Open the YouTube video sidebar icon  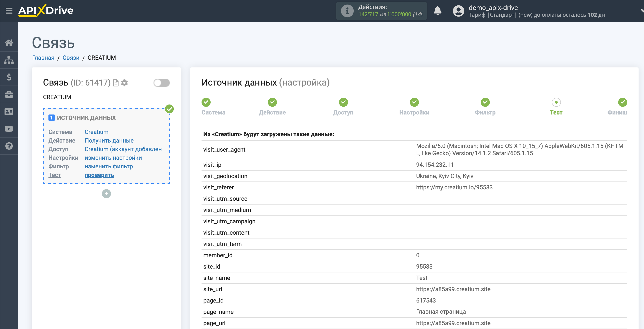[9, 129]
